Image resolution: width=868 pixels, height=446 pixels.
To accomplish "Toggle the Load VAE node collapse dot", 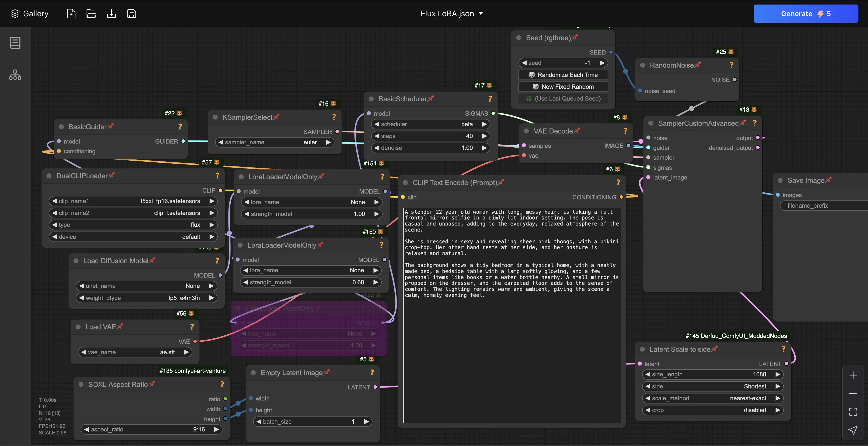I will pos(78,327).
